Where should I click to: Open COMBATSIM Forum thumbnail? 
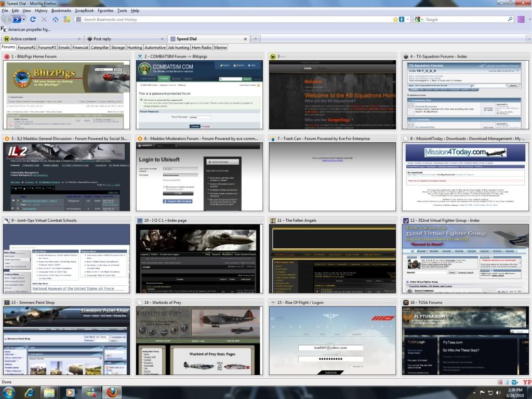pos(199,95)
